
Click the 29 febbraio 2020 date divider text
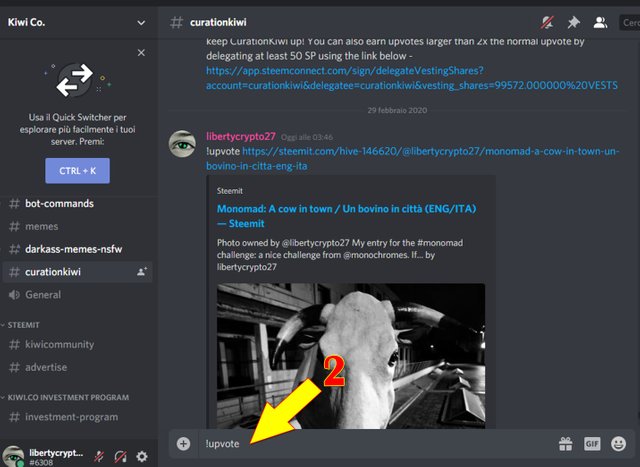397,110
